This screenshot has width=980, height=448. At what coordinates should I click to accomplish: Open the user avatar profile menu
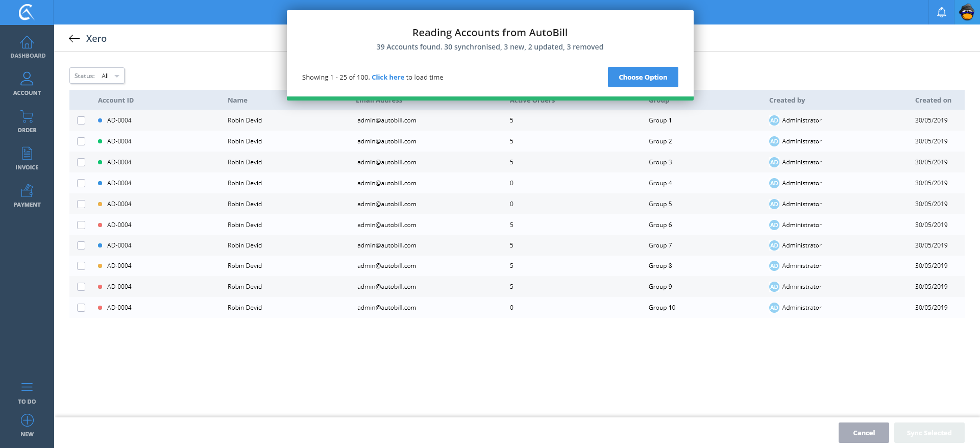967,12
